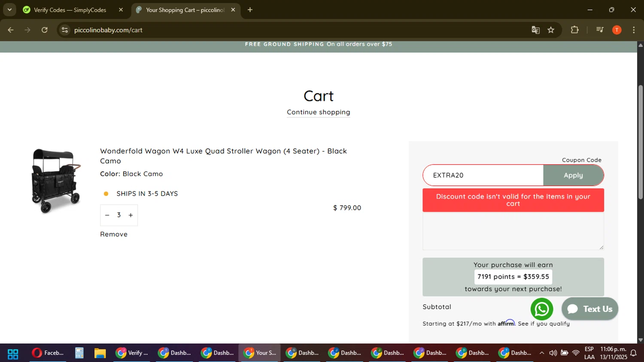This screenshot has width=644, height=362.
Task: Switch to Verify Chrome taskbar window
Action: (131, 353)
